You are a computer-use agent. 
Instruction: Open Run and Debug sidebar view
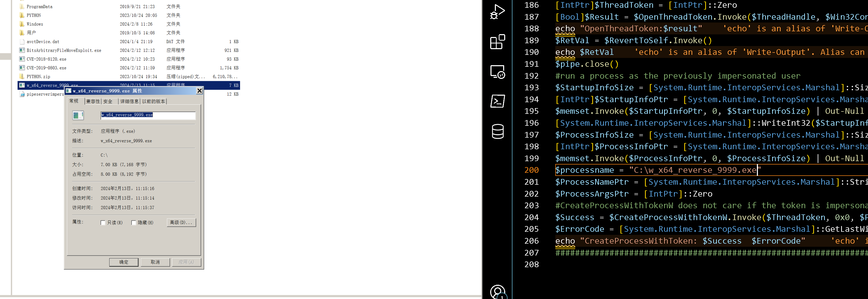tap(497, 12)
